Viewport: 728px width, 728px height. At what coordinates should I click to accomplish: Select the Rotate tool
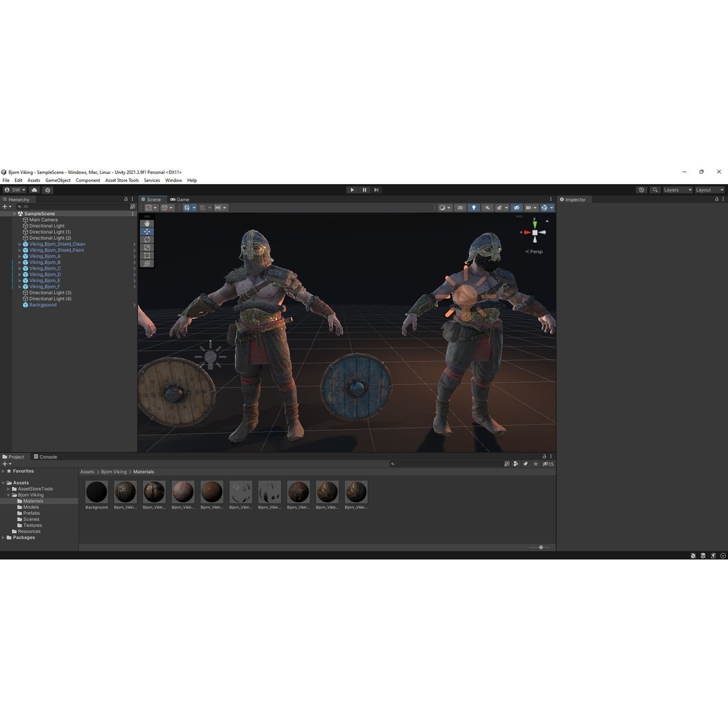click(x=147, y=239)
